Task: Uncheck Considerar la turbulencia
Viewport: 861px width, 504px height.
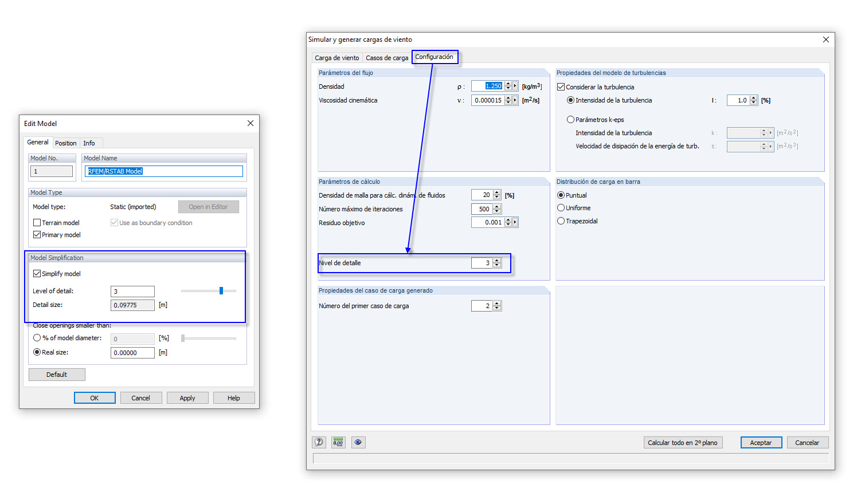Action: click(561, 86)
